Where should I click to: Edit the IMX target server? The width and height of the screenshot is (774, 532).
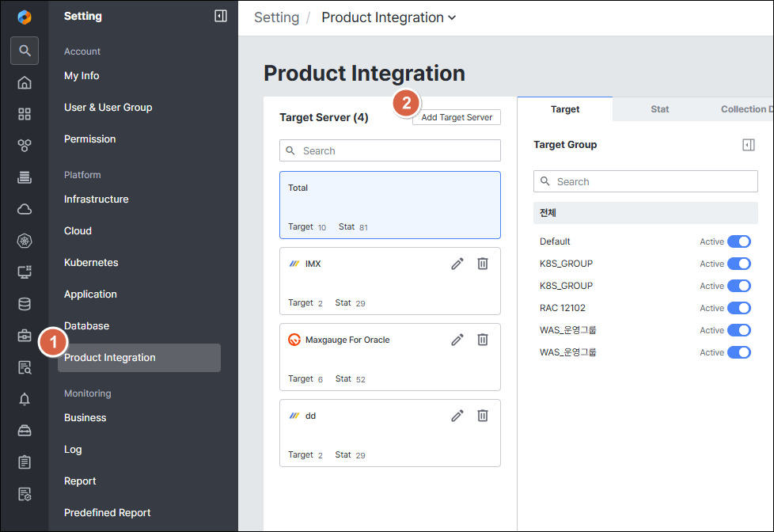tap(457, 264)
